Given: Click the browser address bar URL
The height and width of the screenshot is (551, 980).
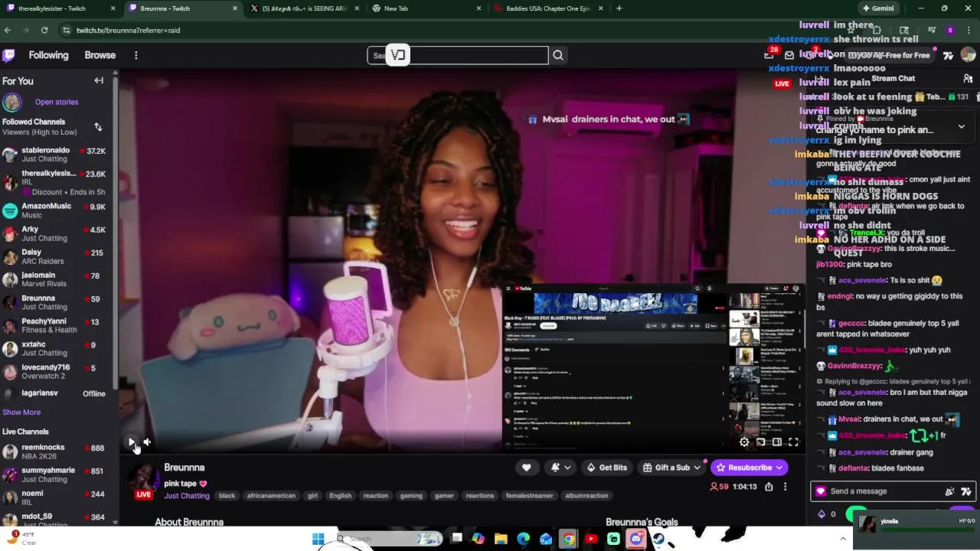Looking at the screenshot, I should click(x=128, y=30).
